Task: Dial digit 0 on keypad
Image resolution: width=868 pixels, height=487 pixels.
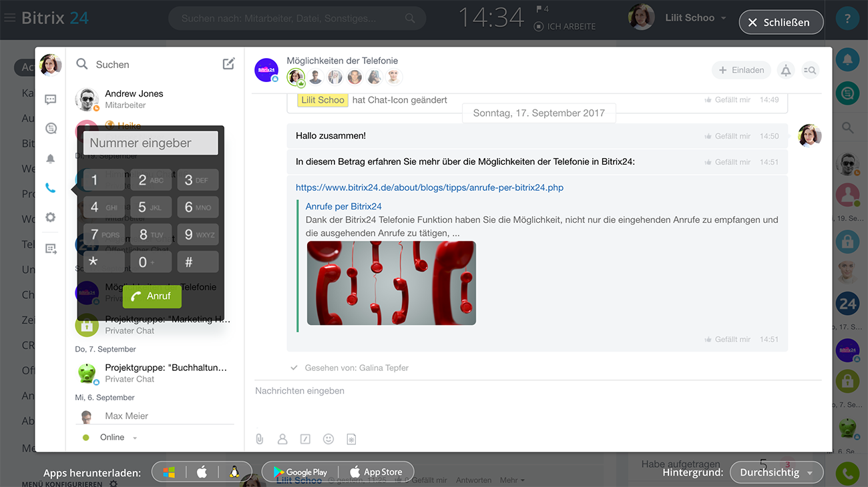Action: tap(151, 262)
